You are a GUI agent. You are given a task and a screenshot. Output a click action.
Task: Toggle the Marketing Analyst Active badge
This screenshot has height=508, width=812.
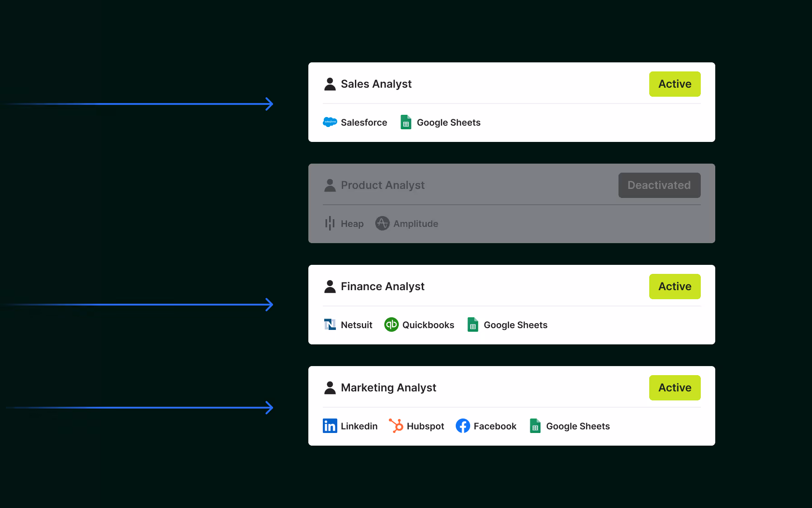(x=675, y=388)
